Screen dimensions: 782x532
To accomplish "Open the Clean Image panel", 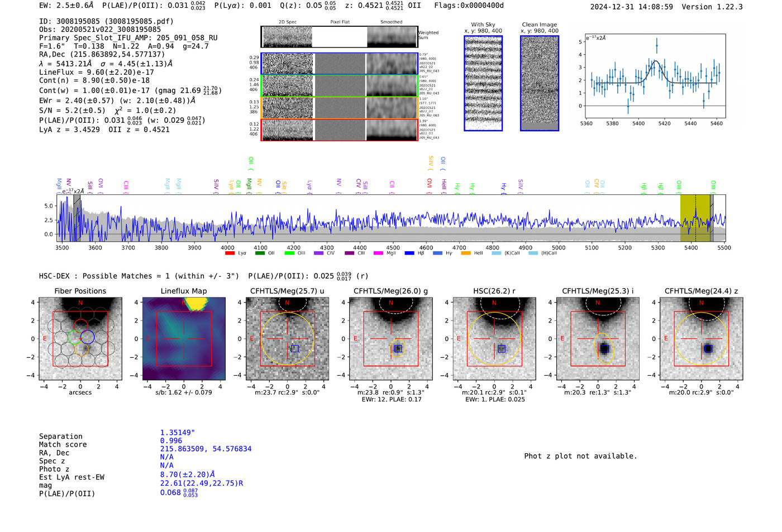I will click(x=540, y=83).
